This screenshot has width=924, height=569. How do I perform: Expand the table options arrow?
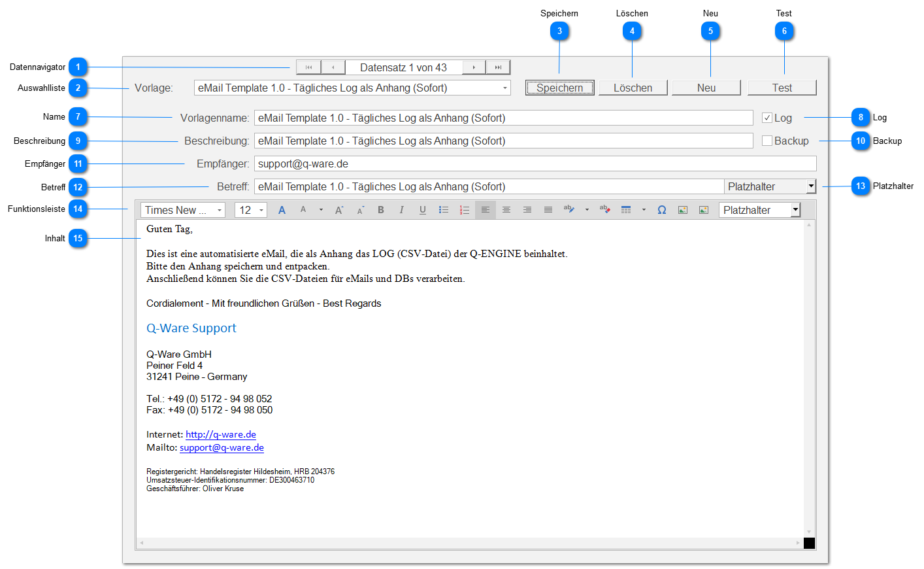point(644,210)
